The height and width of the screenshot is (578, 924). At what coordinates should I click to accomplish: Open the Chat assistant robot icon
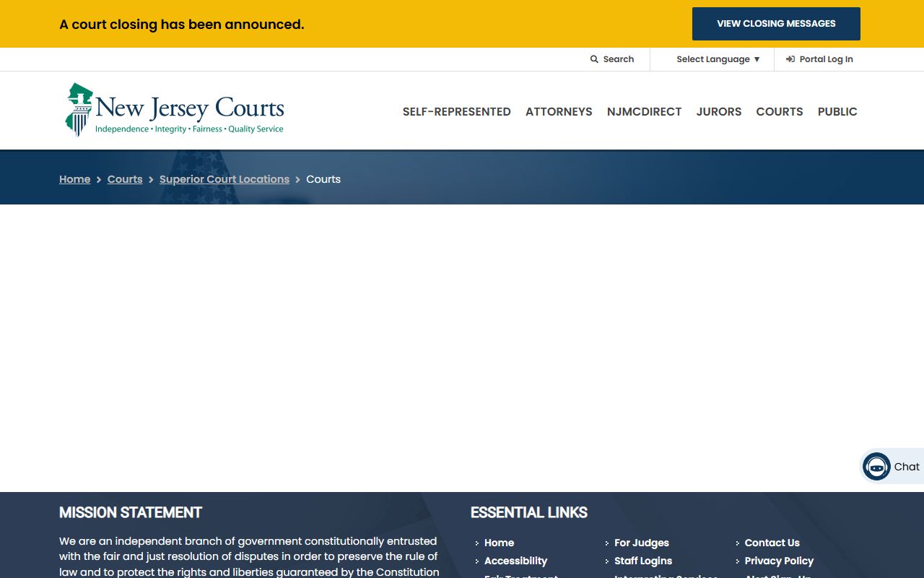(x=876, y=467)
